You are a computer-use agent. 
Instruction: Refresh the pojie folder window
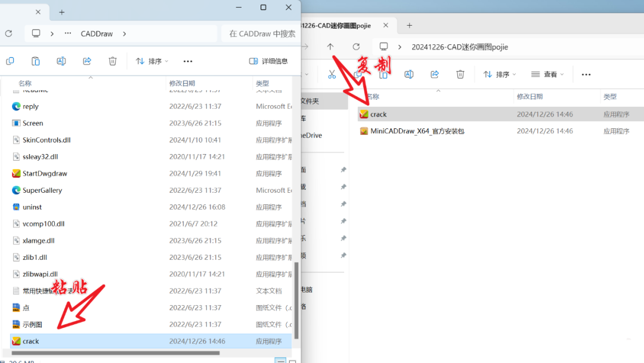click(356, 47)
